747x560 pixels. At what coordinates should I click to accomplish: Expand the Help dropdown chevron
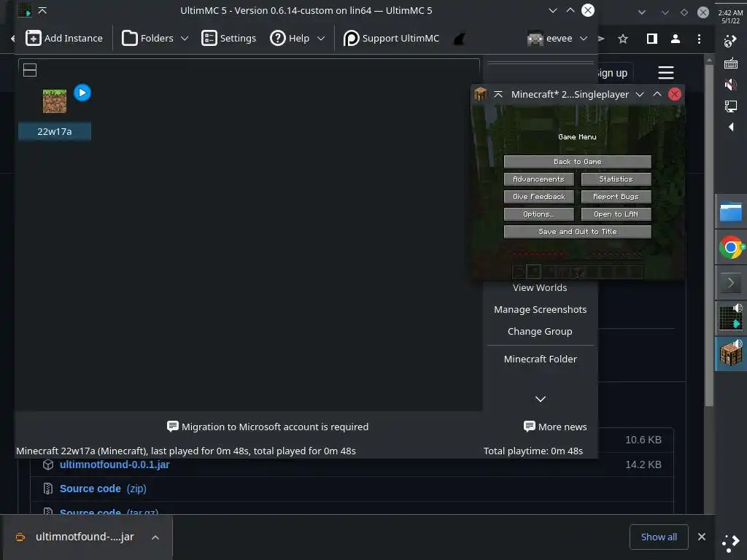click(321, 39)
